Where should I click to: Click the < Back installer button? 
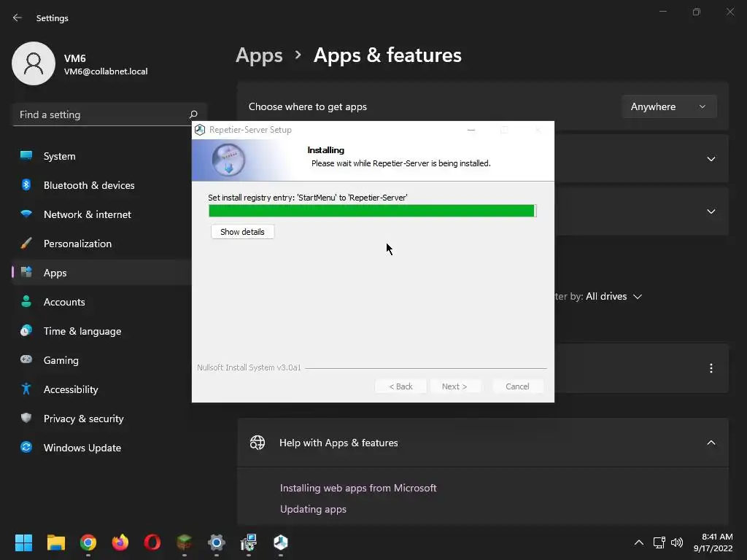tap(400, 386)
